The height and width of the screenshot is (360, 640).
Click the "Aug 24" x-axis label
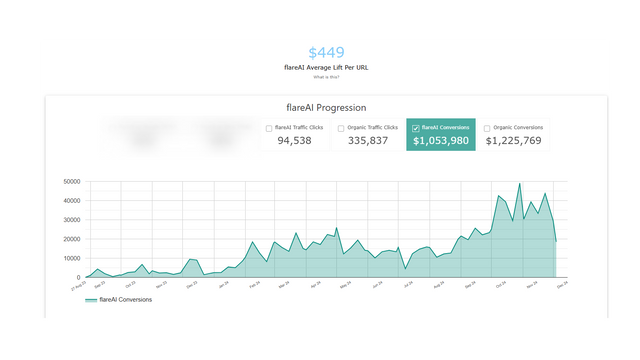point(439,285)
